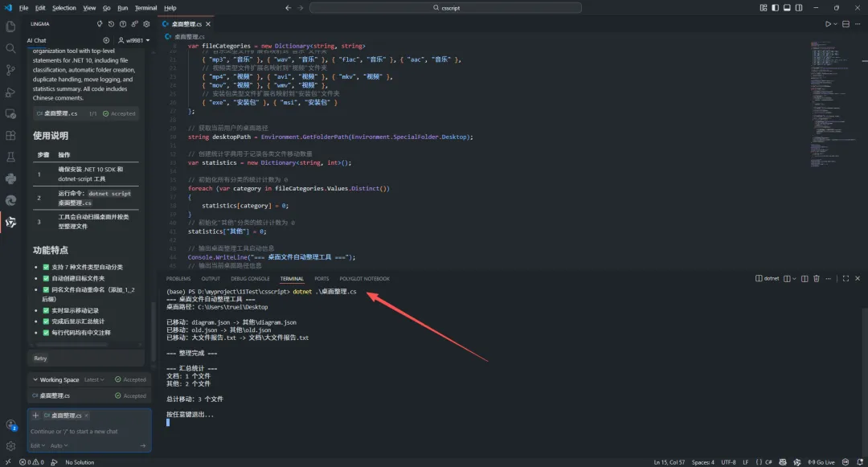Collapse the Working Space section
The height and width of the screenshot is (467, 868).
pos(35,379)
